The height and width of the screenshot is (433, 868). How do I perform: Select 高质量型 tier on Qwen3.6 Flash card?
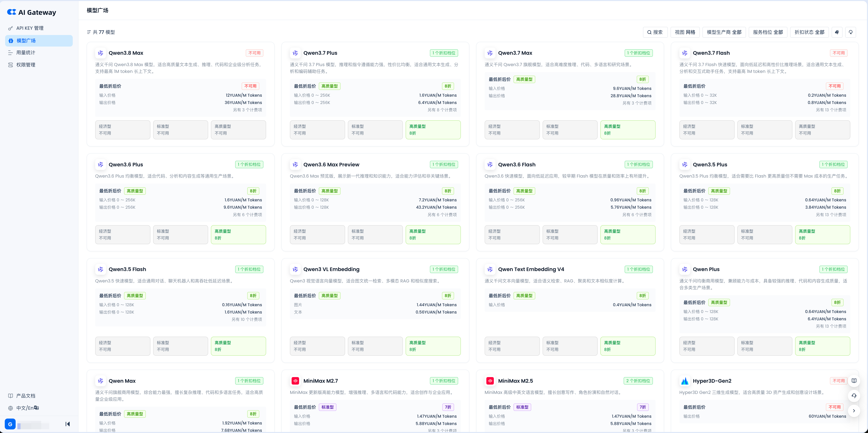tap(628, 235)
